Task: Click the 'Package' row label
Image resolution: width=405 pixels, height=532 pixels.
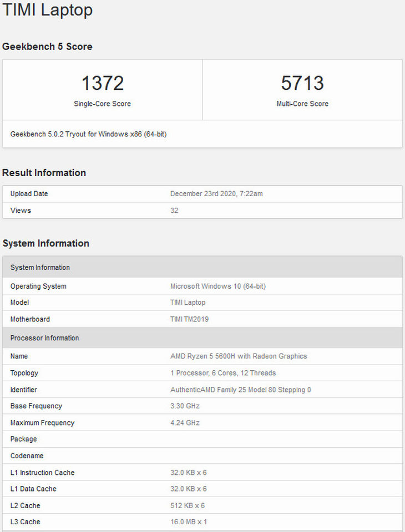Action: point(23,439)
